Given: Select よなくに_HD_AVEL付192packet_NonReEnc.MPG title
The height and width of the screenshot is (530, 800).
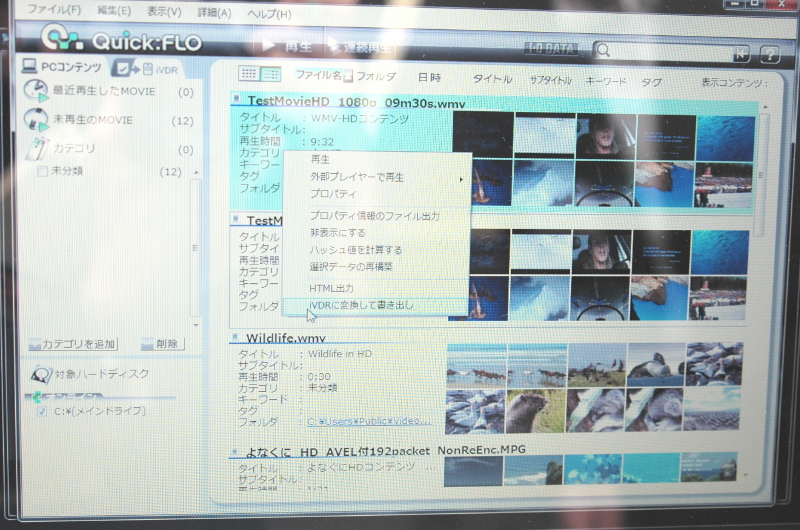Looking at the screenshot, I should pos(386,451).
